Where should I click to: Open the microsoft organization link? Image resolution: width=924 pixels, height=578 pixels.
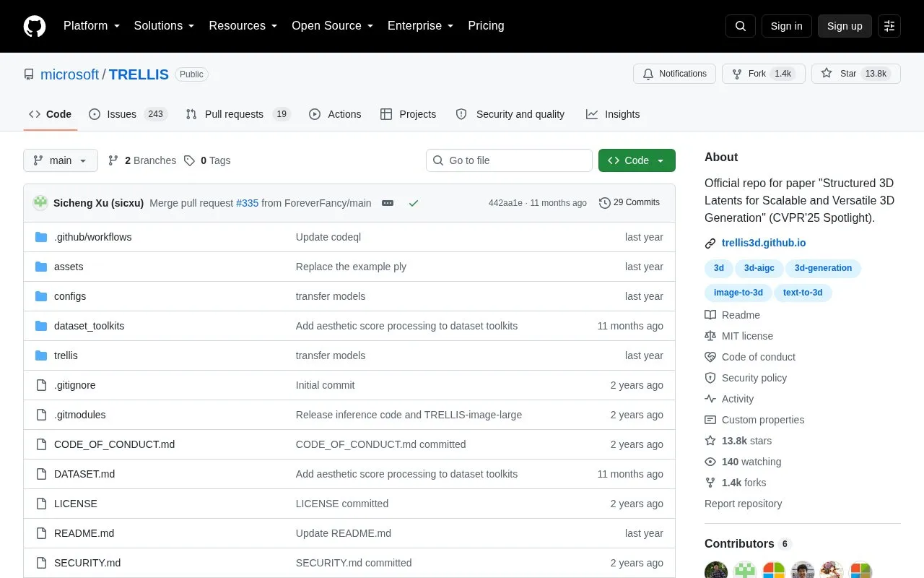point(69,74)
